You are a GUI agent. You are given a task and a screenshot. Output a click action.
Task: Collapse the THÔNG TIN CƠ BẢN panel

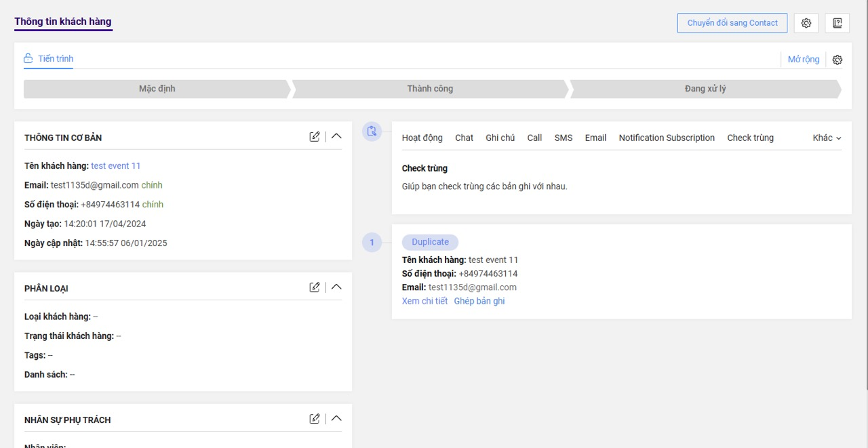(336, 136)
